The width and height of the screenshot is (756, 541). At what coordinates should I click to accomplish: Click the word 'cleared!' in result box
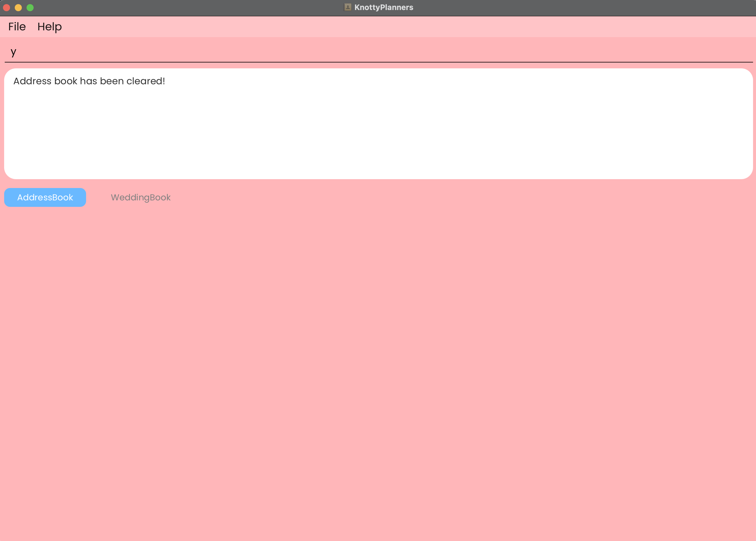[x=146, y=81]
